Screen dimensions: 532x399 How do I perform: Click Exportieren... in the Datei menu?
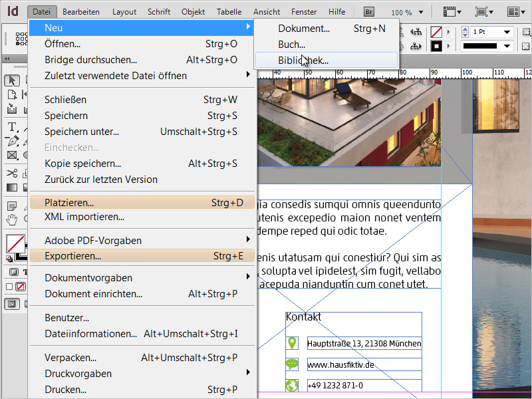(x=73, y=256)
